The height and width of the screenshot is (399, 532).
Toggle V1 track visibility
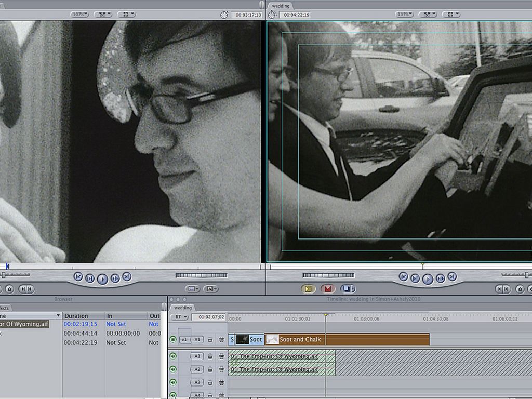[173, 340]
